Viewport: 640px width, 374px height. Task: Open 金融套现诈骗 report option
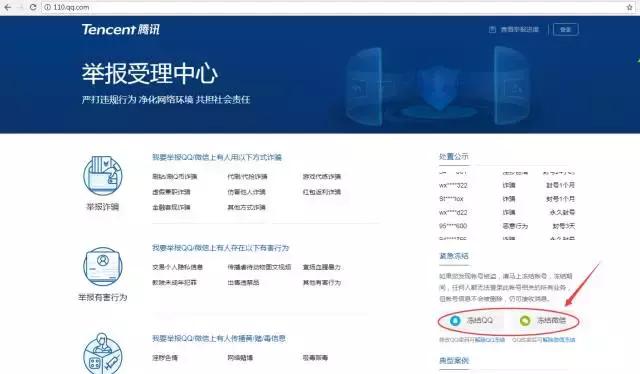click(x=171, y=207)
